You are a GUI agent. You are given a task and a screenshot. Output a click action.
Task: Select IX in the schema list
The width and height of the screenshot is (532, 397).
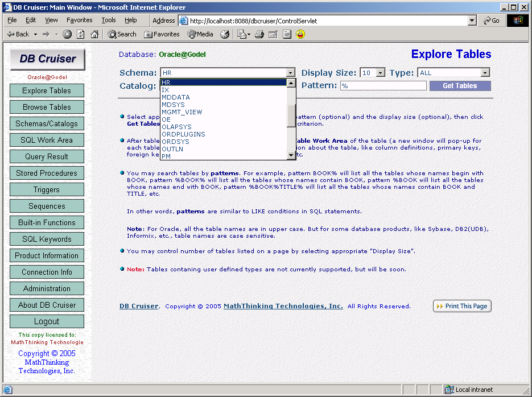224,90
